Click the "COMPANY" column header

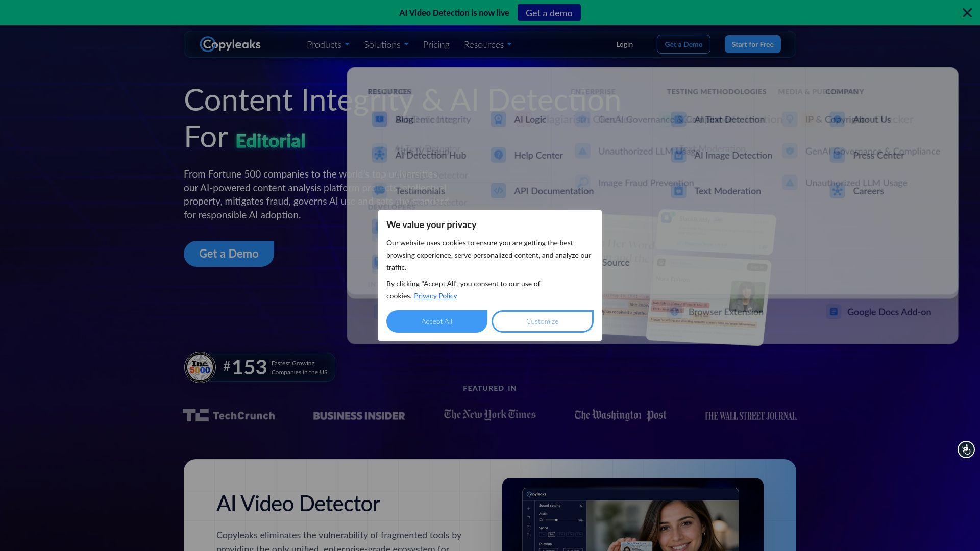click(844, 92)
